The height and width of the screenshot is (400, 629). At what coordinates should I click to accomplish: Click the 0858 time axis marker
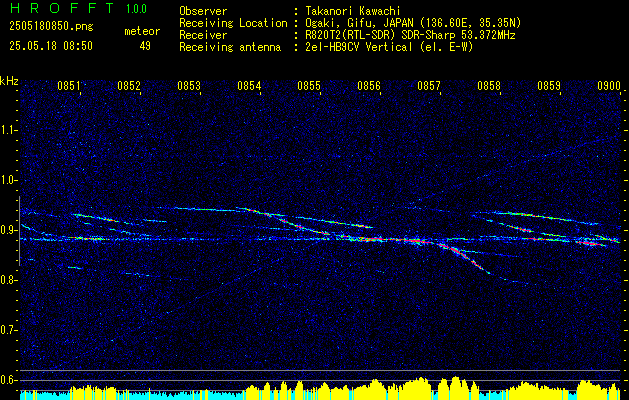[x=489, y=86]
